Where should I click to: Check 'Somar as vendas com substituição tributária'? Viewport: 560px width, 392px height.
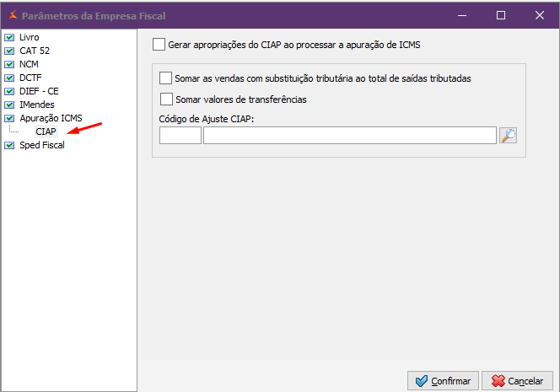(165, 78)
